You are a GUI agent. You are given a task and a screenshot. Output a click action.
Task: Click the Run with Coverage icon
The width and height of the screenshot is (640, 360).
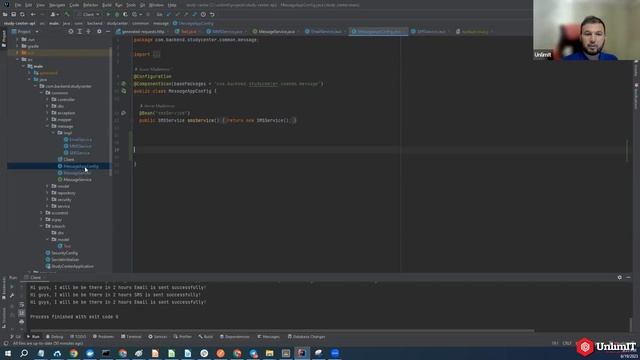(x=125, y=14)
